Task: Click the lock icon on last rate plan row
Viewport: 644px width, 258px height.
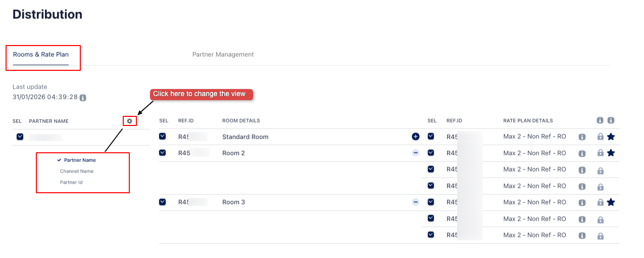Action: click(x=600, y=235)
